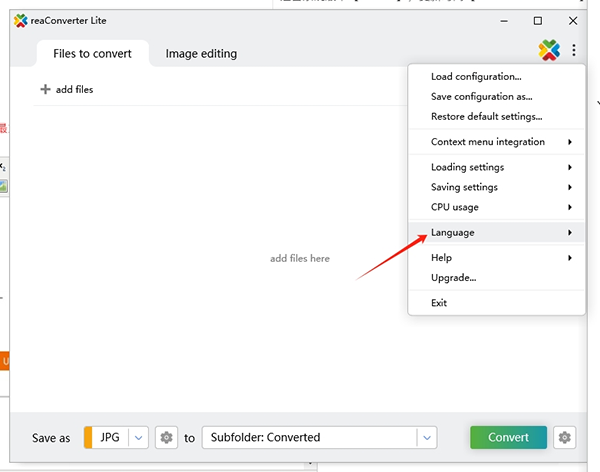Select Restore default settings
The width and height of the screenshot is (600, 472).
tap(486, 117)
